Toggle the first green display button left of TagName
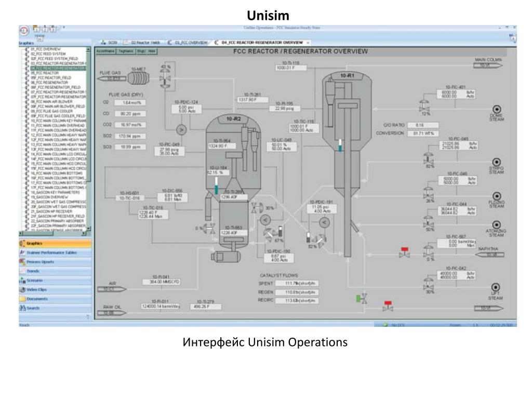The width and height of the screenshot is (532, 399). coord(105,51)
